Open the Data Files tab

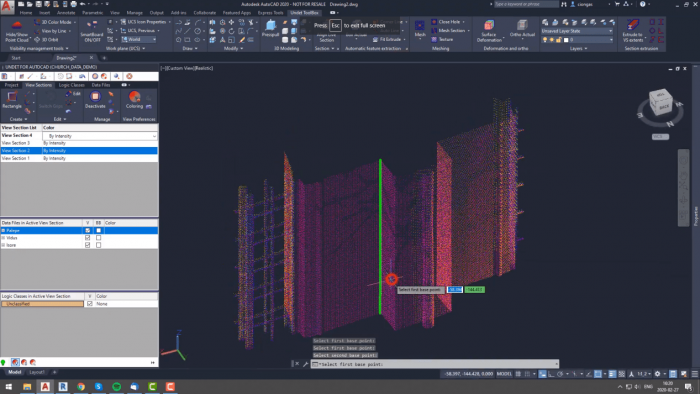(101, 85)
